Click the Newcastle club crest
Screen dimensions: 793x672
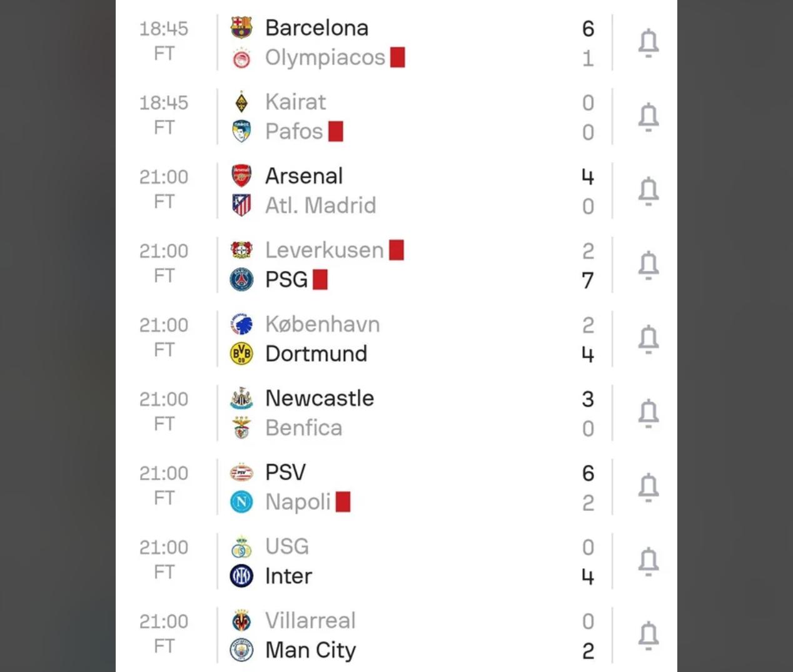point(241,399)
